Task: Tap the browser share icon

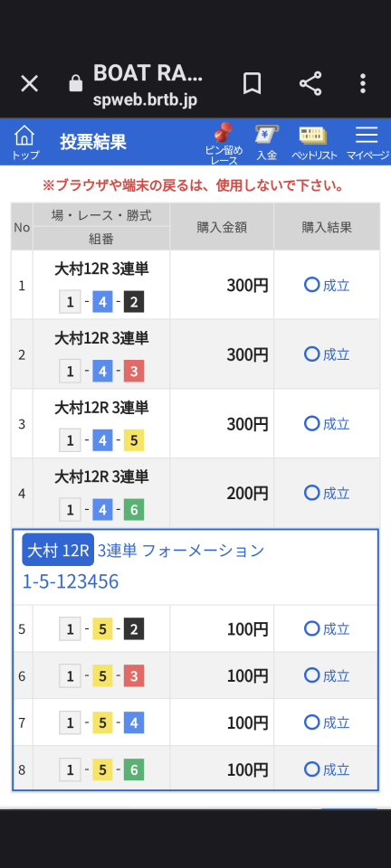Action: pyautogui.click(x=310, y=83)
